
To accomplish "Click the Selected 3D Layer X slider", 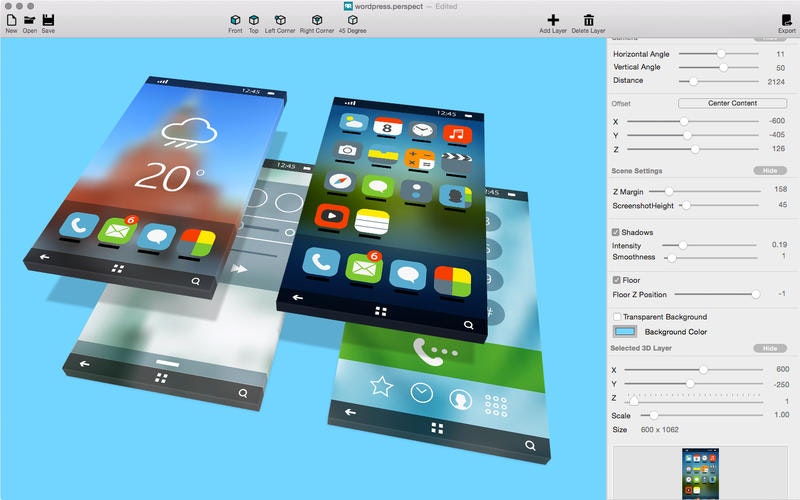I will click(693, 369).
